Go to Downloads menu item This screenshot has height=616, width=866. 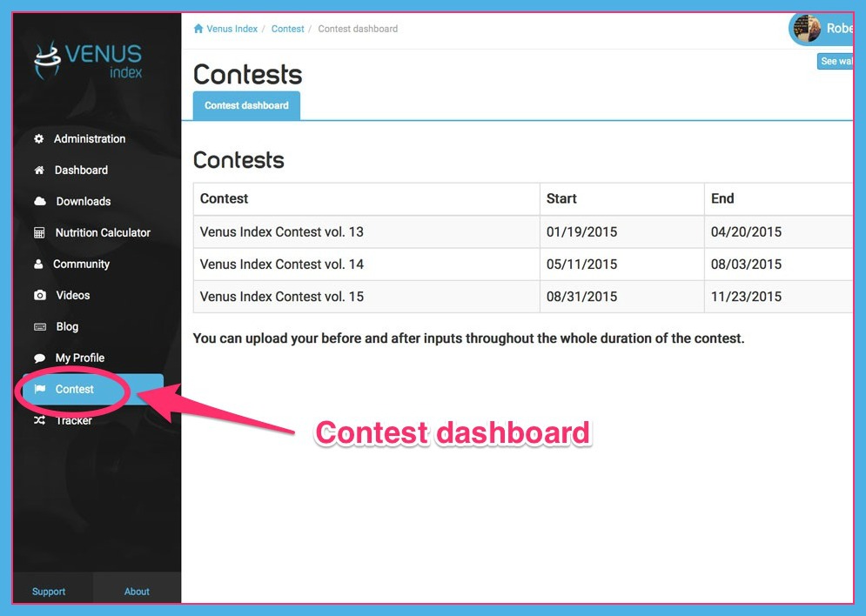(x=84, y=202)
